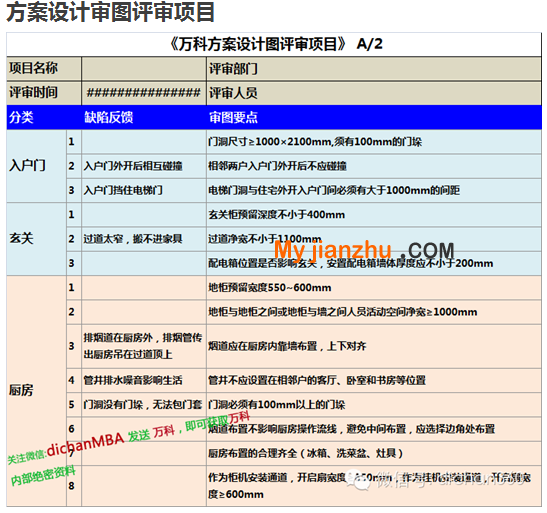Click 厨房布置的合理齐全（冰箱、洗菜盆、灶具）
Viewport: 547px width, 513px height.
pyautogui.click(x=306, y=453)
